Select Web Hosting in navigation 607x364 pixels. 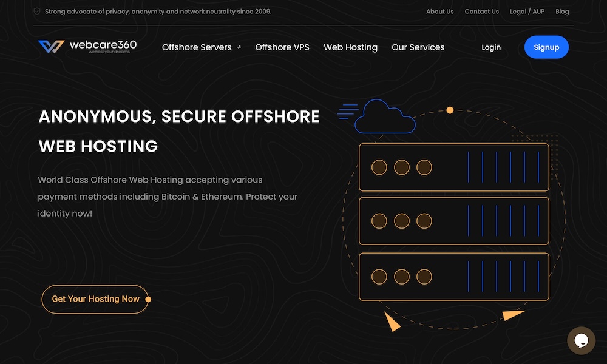tap(350, 47)
